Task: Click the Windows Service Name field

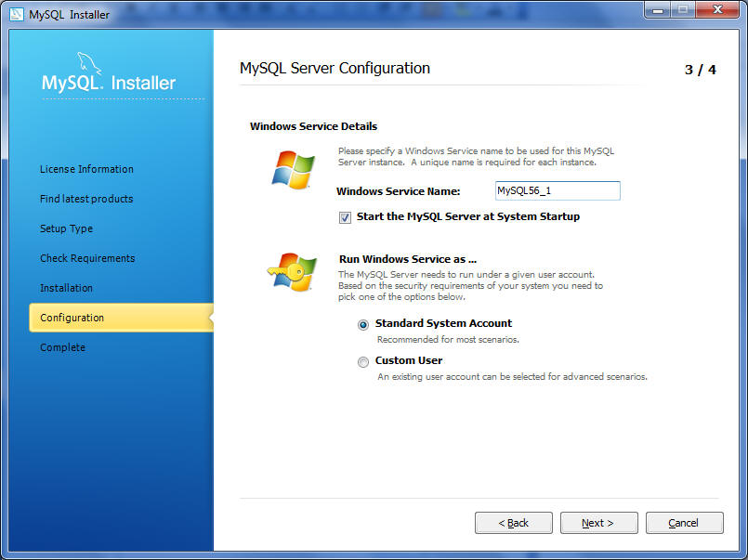Action: [x=558, y=190]
